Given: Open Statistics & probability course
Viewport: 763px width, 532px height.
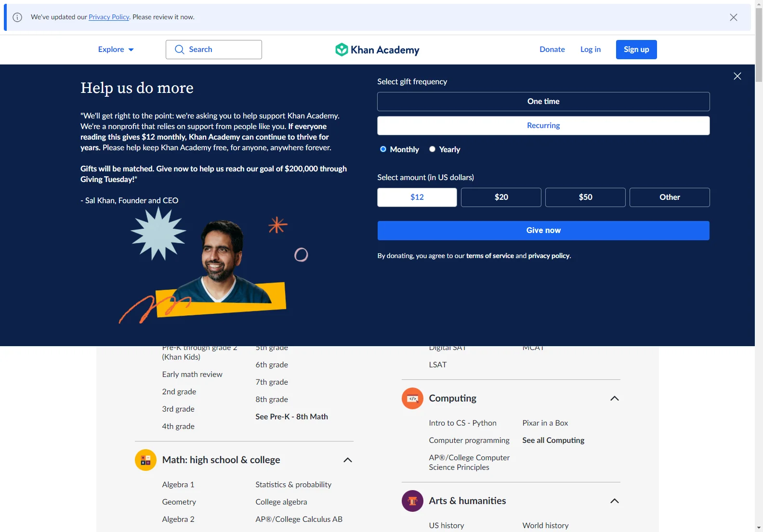Looking at the screenshot, I should coord(293,485).
